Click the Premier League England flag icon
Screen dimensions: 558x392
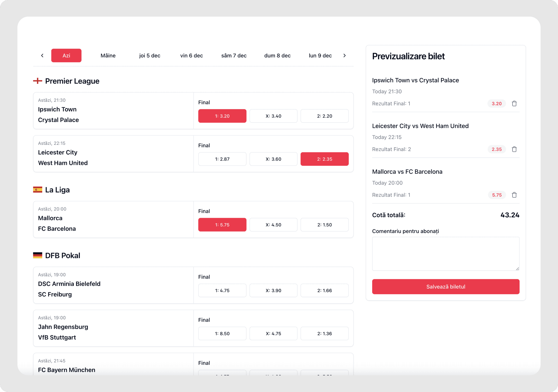[38, 81]
